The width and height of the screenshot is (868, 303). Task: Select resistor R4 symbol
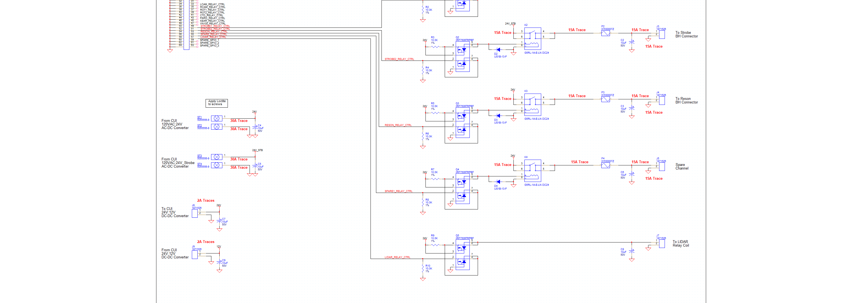422,70
